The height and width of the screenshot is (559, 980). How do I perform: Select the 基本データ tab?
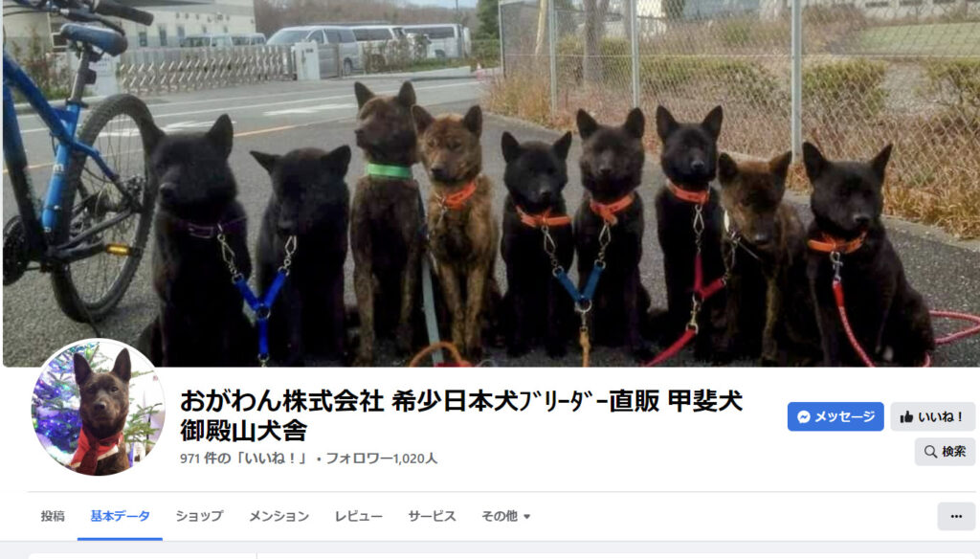click(x=120, y=516)
